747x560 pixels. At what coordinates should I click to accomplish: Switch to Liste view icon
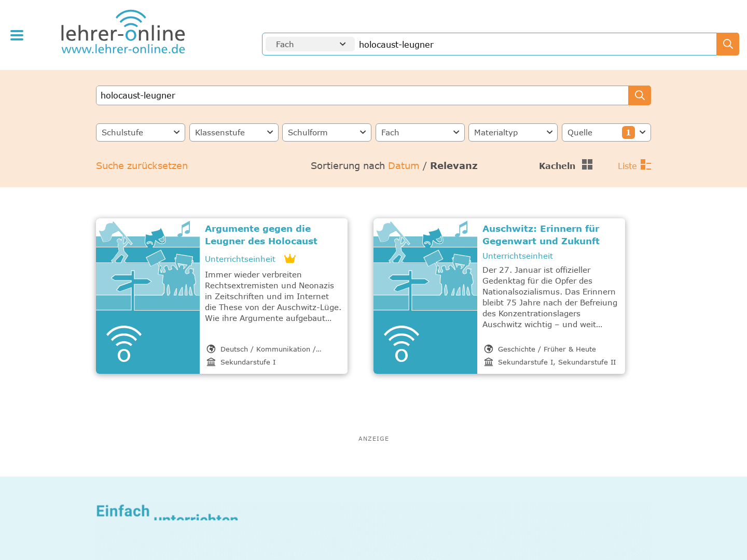click(646, 165)
